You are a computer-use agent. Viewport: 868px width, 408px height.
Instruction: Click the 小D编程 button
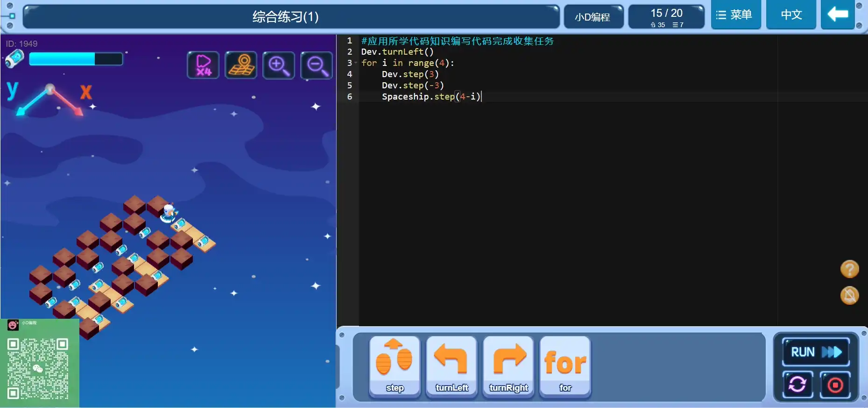pos(593,17)
